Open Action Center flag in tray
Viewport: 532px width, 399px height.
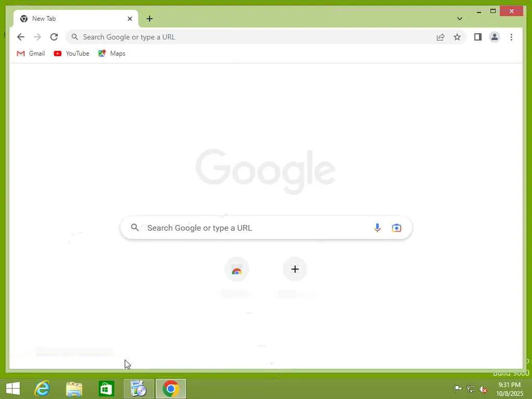tap(458, 389)
